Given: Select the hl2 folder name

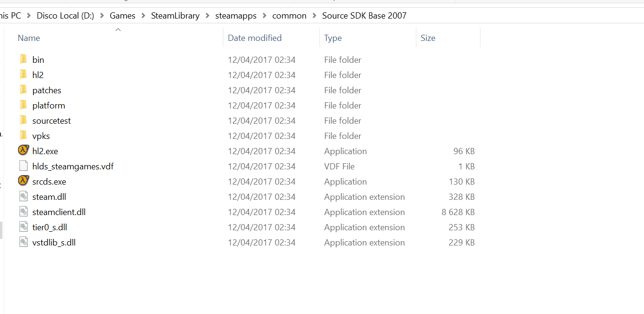Looking at the screenshot, I should click(38, 75).
